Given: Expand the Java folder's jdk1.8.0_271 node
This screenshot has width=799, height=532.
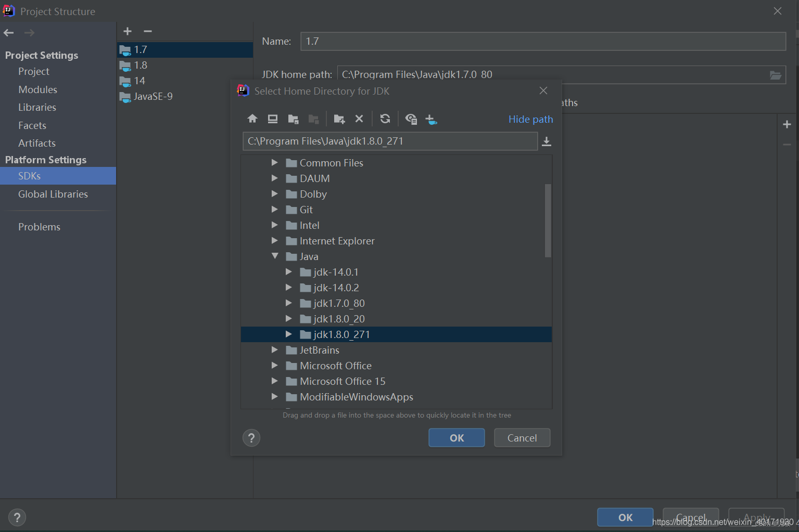Looking at the screenshot, I should (289, 334).
